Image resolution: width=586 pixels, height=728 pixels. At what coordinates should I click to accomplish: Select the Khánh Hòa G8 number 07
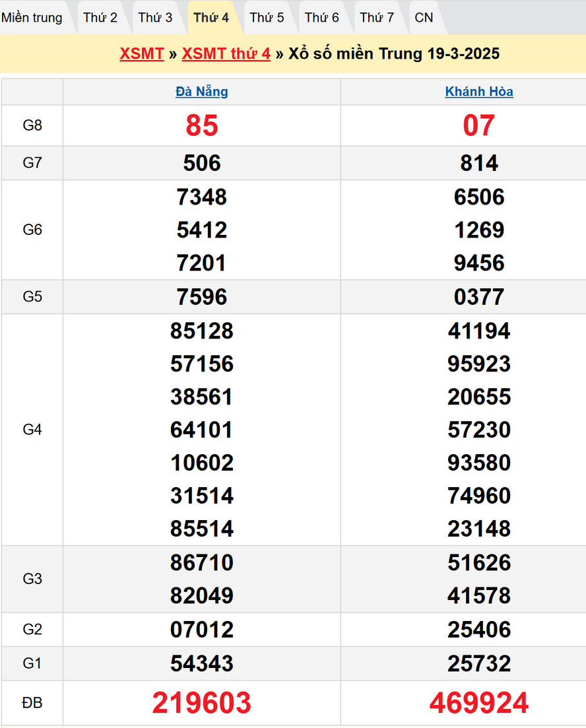coord(479,125)
